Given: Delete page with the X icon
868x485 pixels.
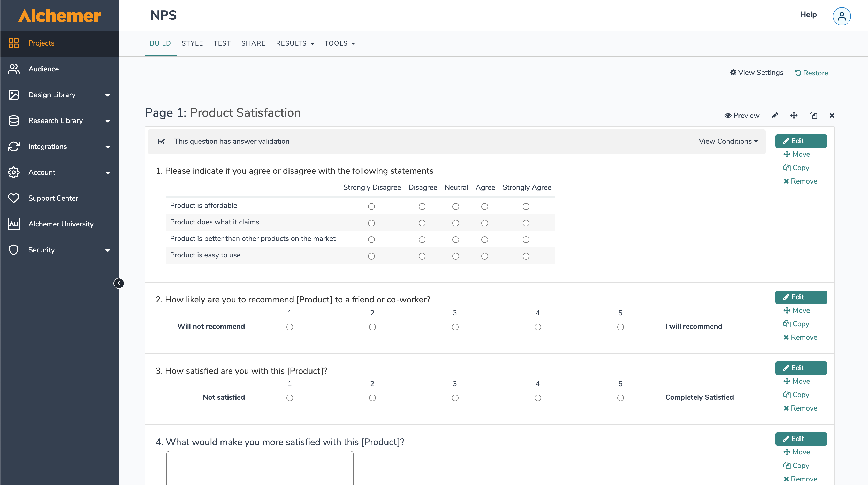Looking at the screenshot, I should click(832, 116).
